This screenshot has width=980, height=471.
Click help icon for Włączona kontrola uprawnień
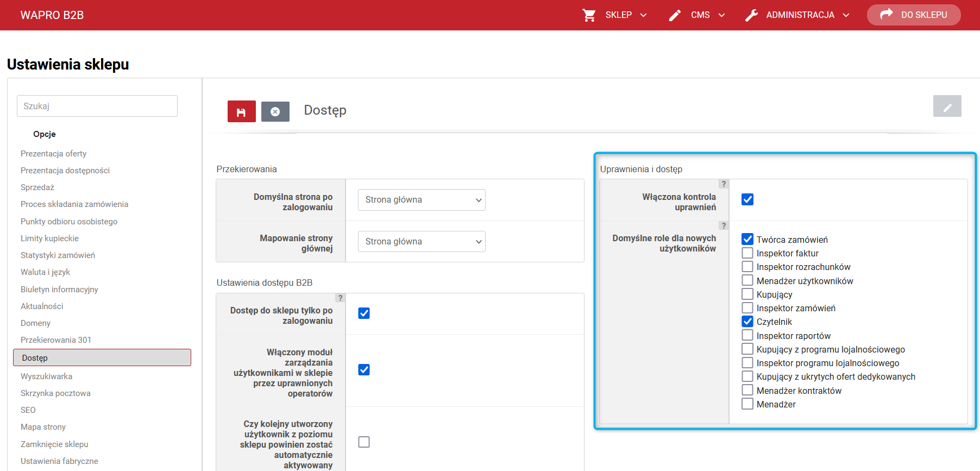pos(724,184)
